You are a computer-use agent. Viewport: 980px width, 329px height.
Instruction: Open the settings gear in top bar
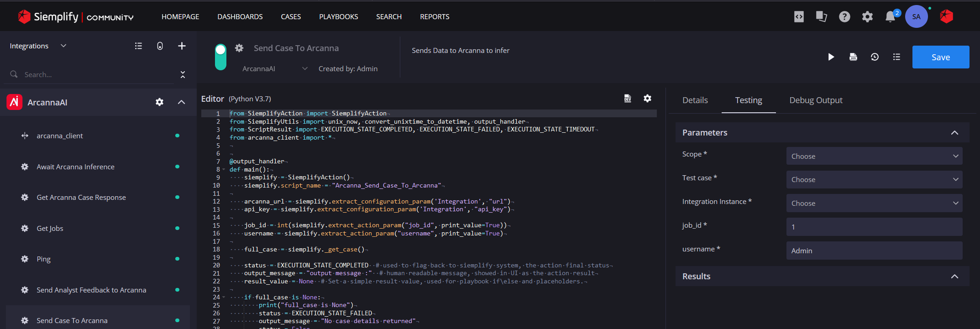tap(867, 17)
